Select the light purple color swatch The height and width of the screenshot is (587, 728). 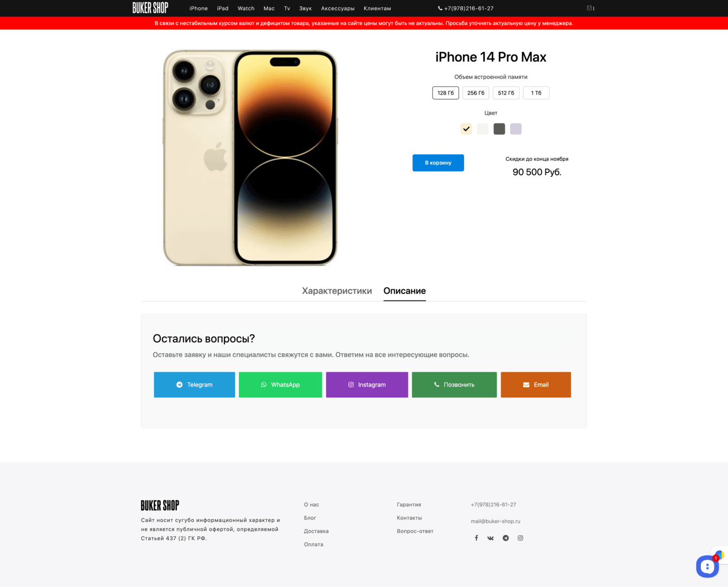(x=516, y=129)
